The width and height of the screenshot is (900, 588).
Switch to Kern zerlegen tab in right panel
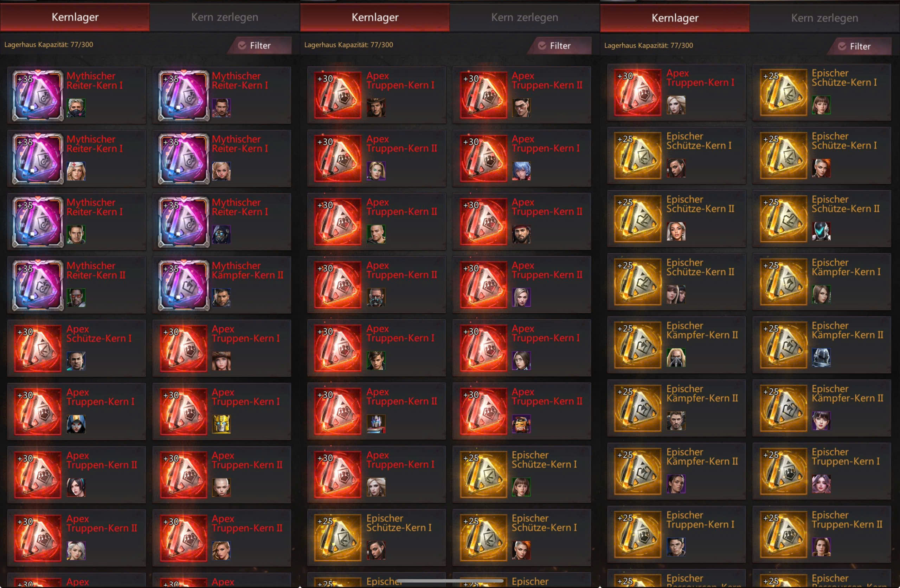point(824,18)
